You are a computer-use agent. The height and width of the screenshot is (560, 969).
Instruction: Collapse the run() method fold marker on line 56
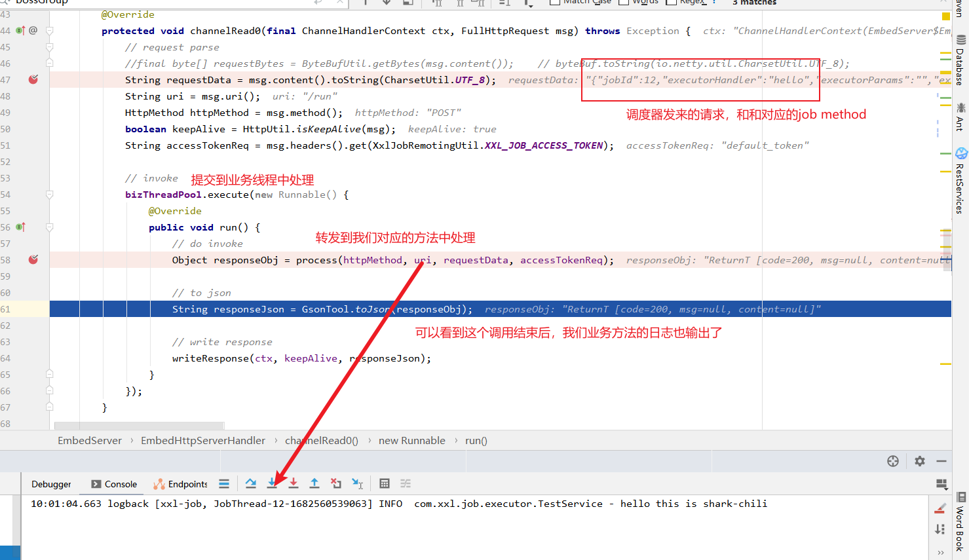pyautogui.click(x=49, y=227)
